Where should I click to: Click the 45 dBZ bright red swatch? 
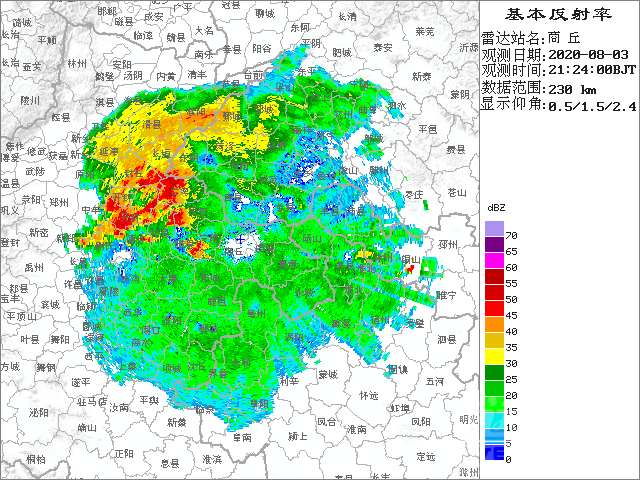(494, 308)
